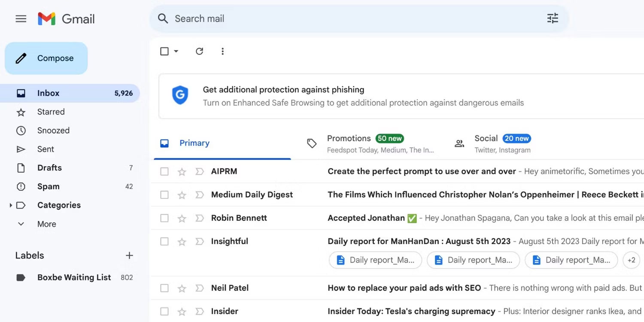Open the Gmail main menu hamburger
Image resolution: width=644 pixels, height=322 pixels.
click(21, 18)
